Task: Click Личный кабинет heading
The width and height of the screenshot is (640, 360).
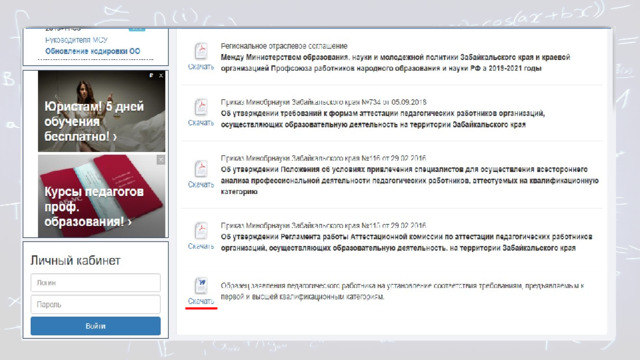Action: point(76,260)
